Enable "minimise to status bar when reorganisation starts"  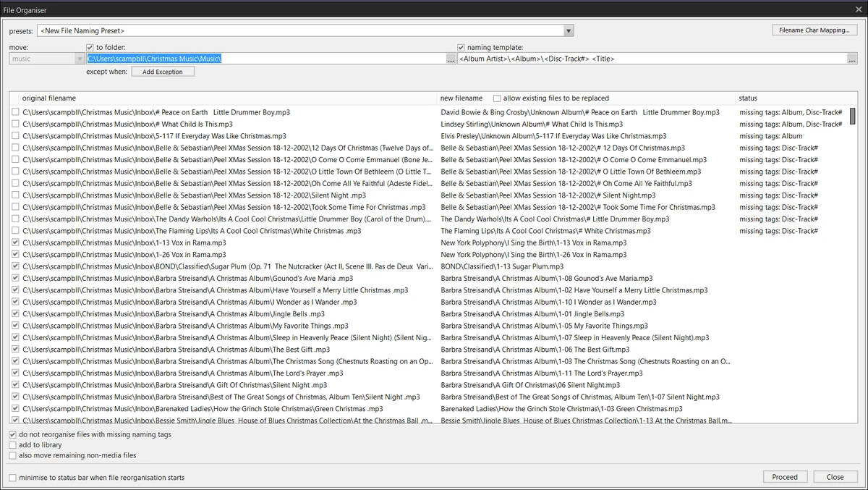click(12, 478)
